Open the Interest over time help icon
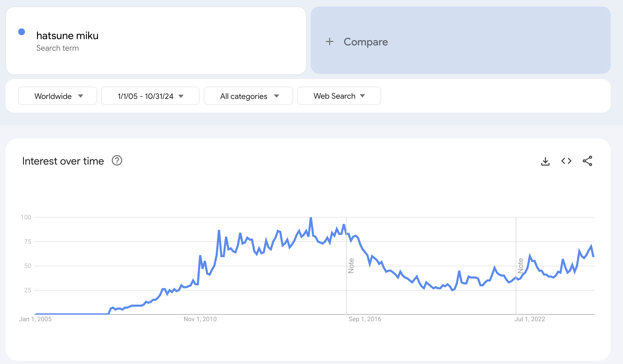Screen dimensions: 623x364 (117, 161)
